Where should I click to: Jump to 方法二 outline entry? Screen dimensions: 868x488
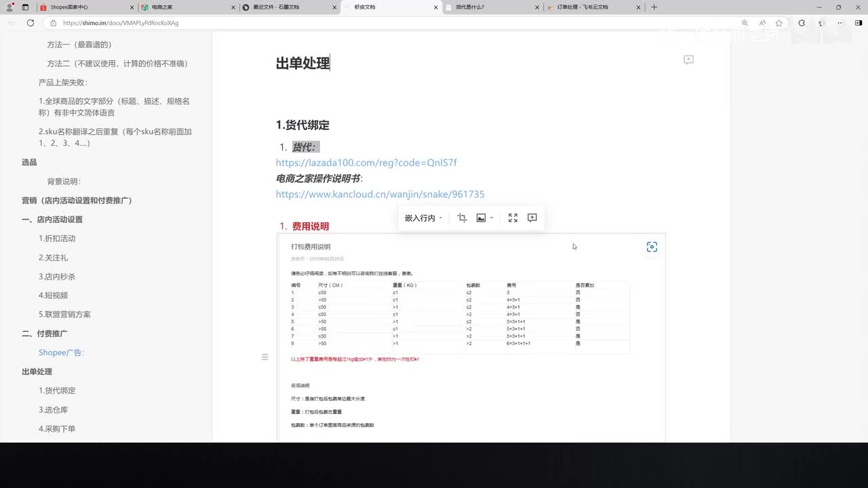point(117,64)
